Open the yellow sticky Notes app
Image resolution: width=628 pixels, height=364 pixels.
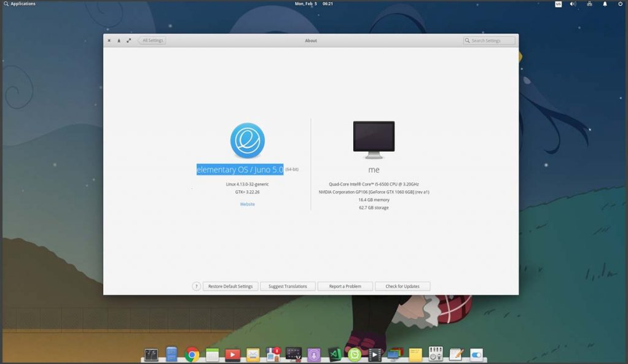pos(415,354)
